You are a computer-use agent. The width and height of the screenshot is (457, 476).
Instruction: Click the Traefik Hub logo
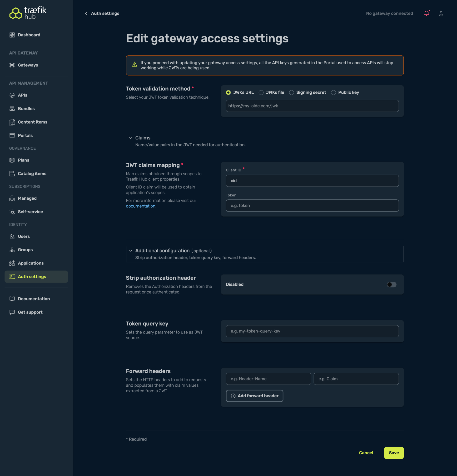pyautogui.click(x=28, y=13)
